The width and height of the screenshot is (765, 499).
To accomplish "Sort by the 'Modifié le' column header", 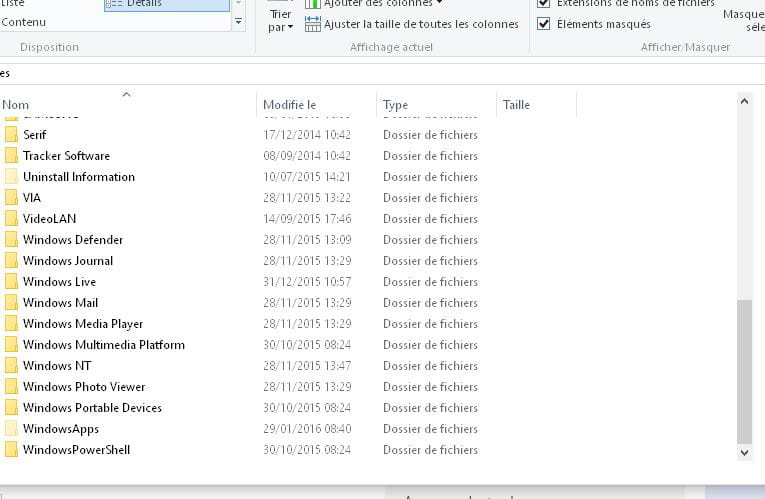I will pos(290,105).
